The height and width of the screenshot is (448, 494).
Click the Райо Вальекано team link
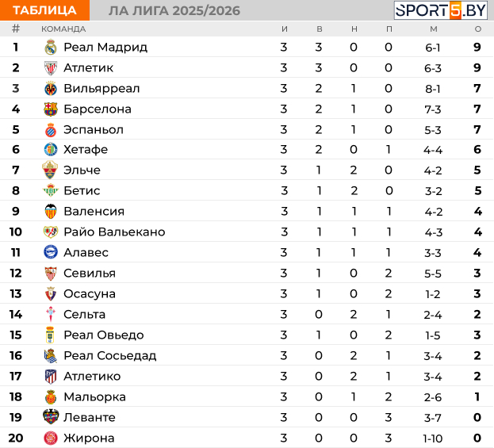[114, 232]
